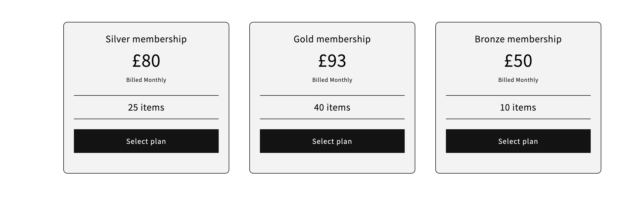Click the £80 price text
Viewport: 644px width, 199px height.
(x=146, y=61)
